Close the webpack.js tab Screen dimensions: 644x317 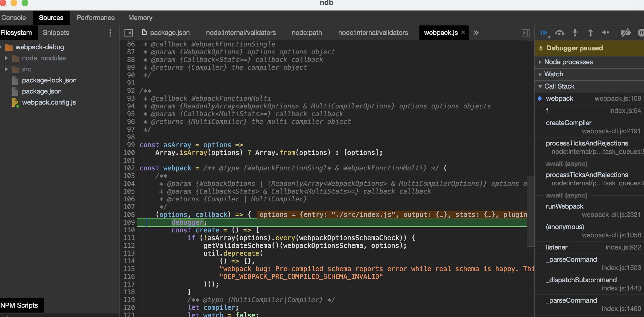click(x=463, y=32)
